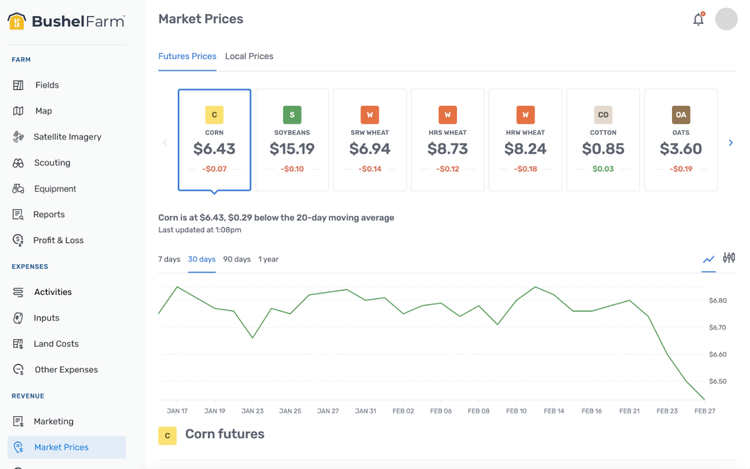Click the green S soybeans badge

pyautogui.click(x=292, y=115)
